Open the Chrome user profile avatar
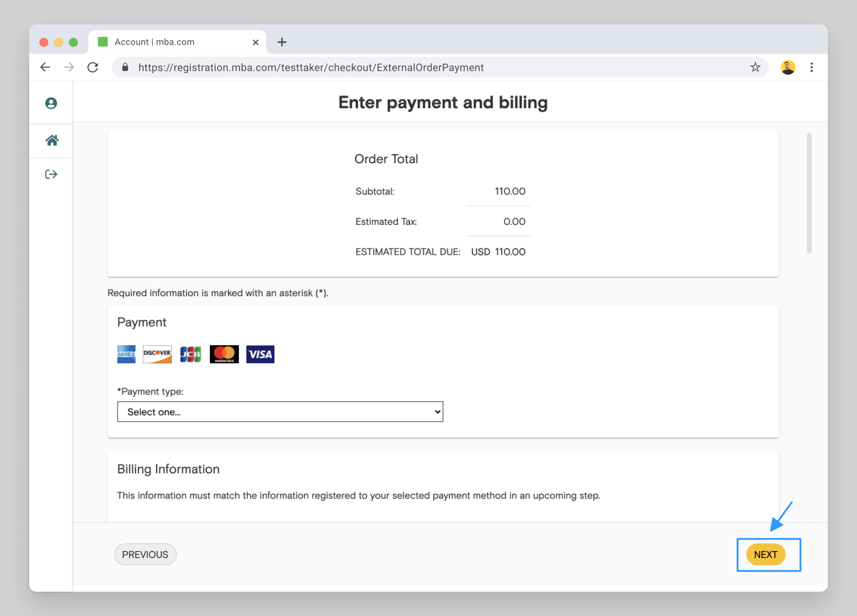Image resolution: width=857 pixels, height=616 pixels. [x=788, y=67]
